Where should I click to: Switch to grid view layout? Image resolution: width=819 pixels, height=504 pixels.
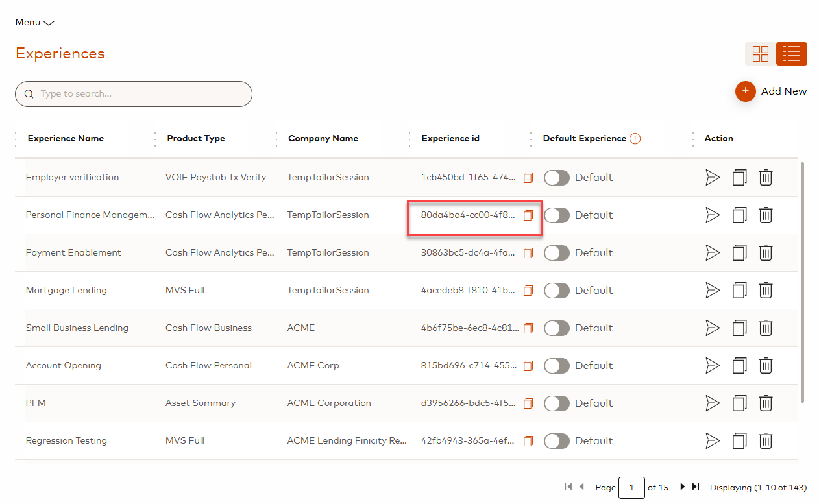pyautogui.click(x=760, y=54)
